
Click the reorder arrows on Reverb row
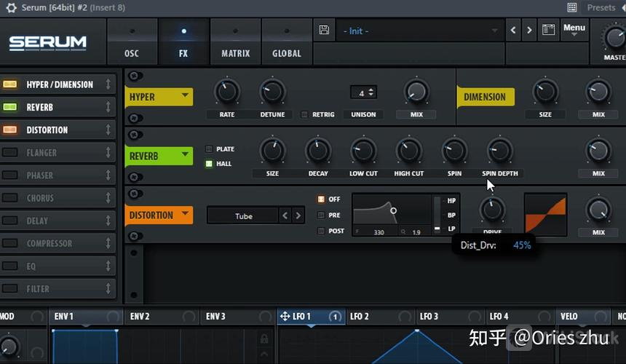[108, 107]
